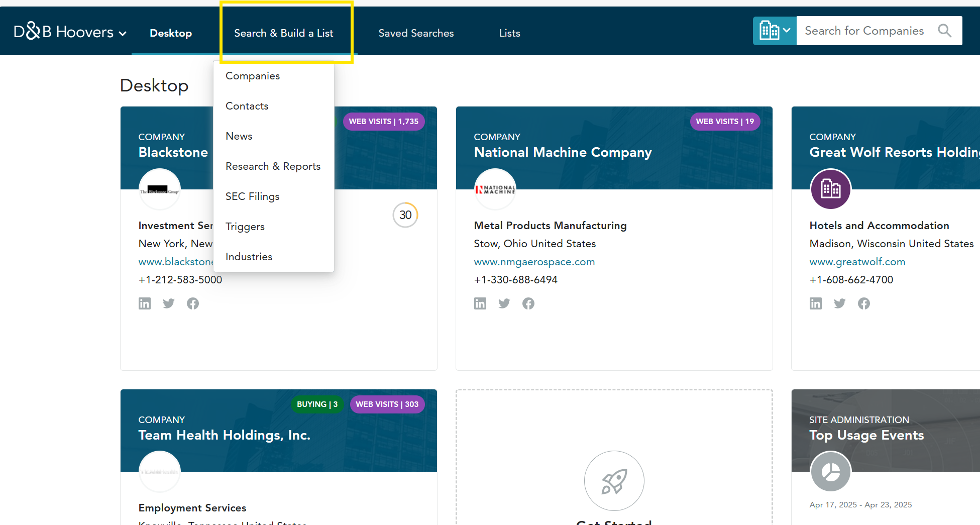The width and height of the screenshot is (980, 525).
Task: Click WEB VISITS 303 badge
Action: 387,404
